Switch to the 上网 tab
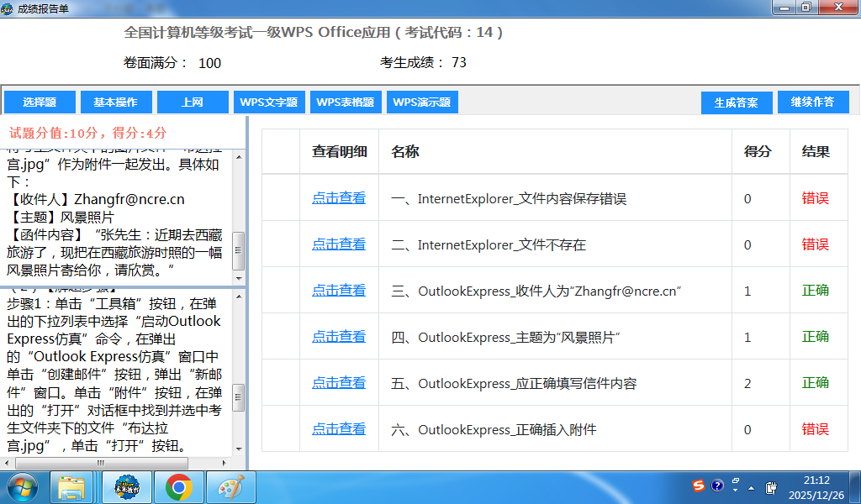This screenshot has width=861, height=504. click(x=193, y=102)
